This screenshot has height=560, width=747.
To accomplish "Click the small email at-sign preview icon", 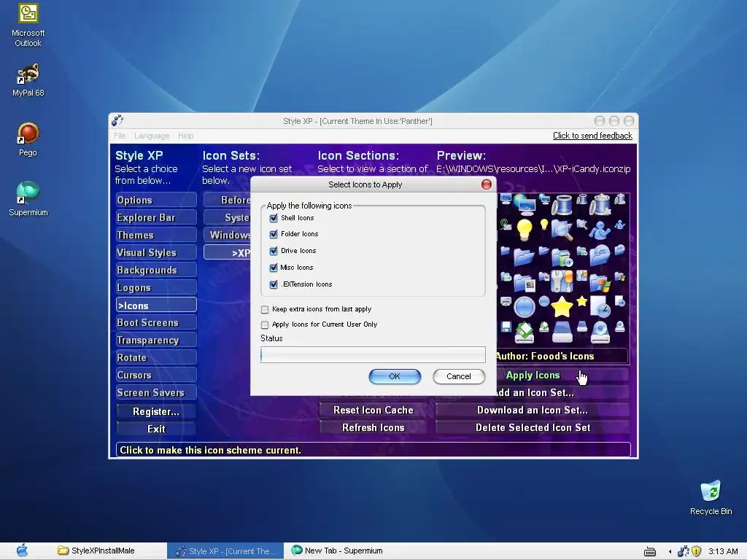I will coord(506,224).
